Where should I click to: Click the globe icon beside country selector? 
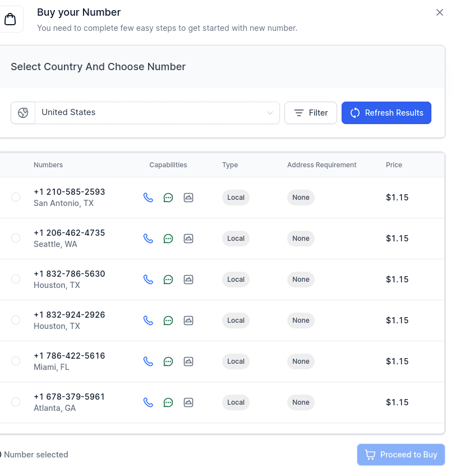pos(23,112)
